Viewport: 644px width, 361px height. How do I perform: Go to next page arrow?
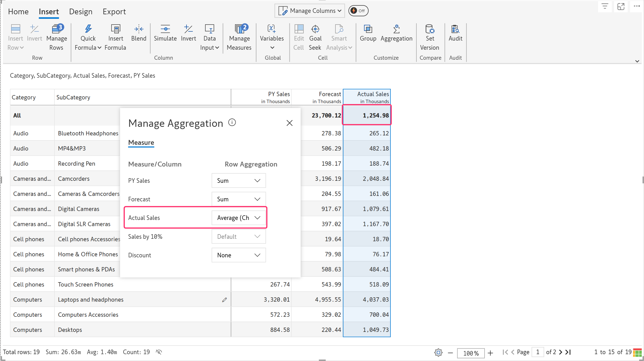pos(561,352)
